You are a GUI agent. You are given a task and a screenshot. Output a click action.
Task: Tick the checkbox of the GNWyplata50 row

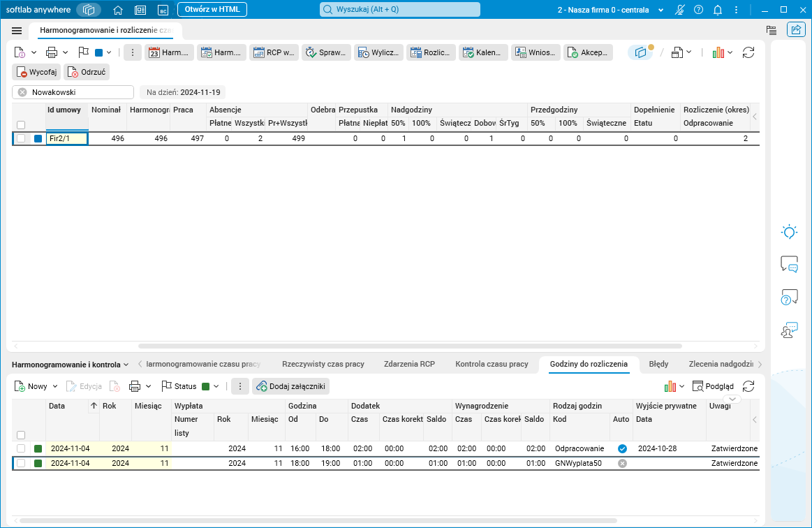tap(21, 463)
